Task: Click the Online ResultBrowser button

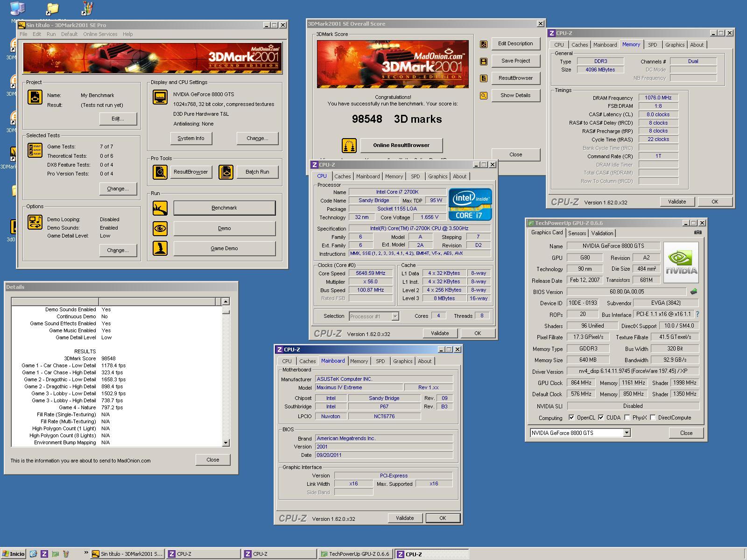Action: tap(402, 145)
